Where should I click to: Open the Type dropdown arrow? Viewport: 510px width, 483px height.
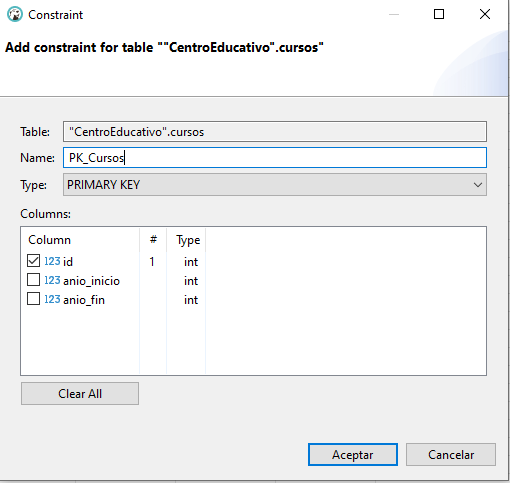(478, 185)
